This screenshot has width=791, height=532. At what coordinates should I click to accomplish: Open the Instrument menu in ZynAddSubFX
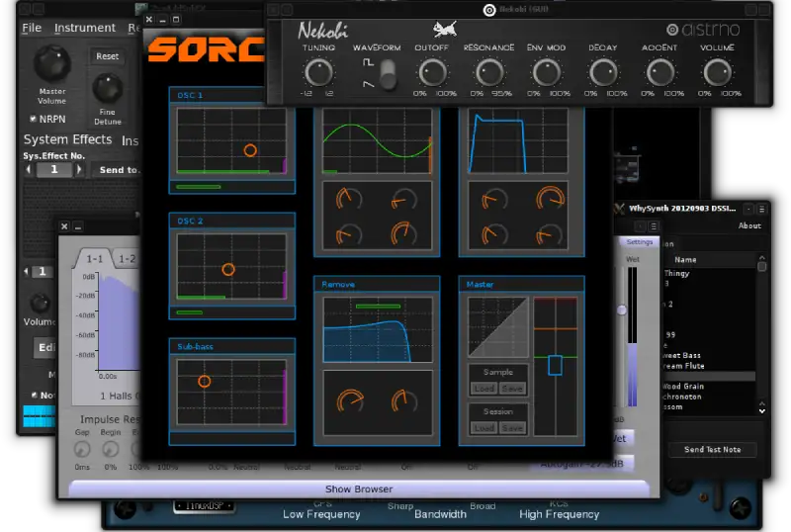85,28
